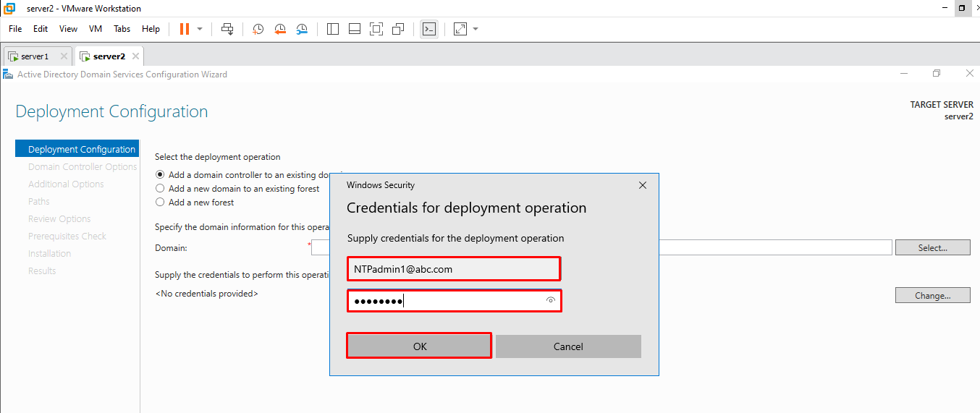
Task: Click the Domain Controller Options step
Action: pyautogui.click(x=83, y=166)
